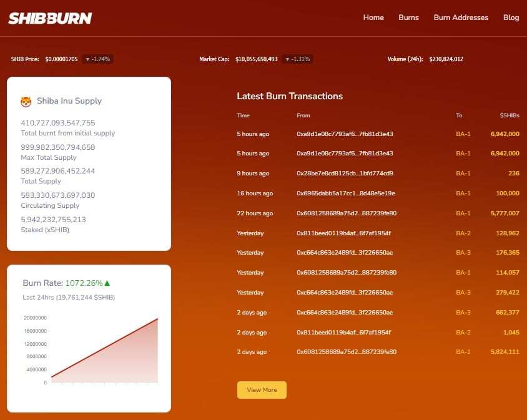
Task: Open the Burn Addresses page
Action: [x=461, y=17]
